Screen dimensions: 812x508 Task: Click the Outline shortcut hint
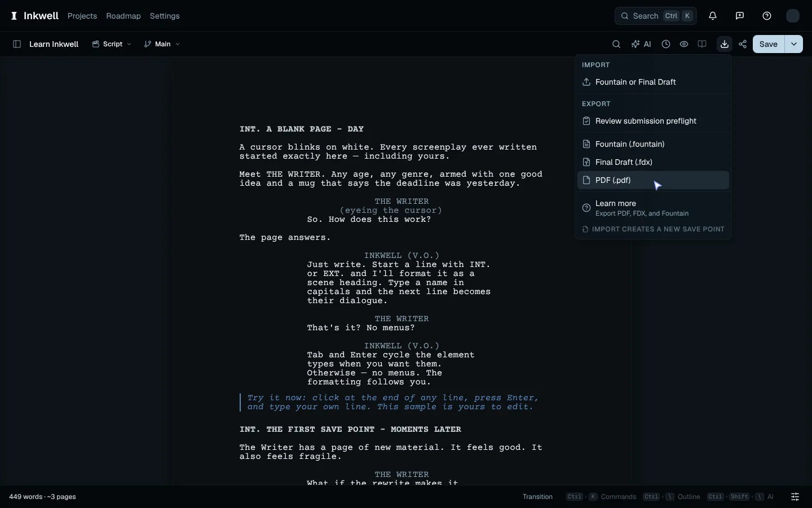point(672,497)
